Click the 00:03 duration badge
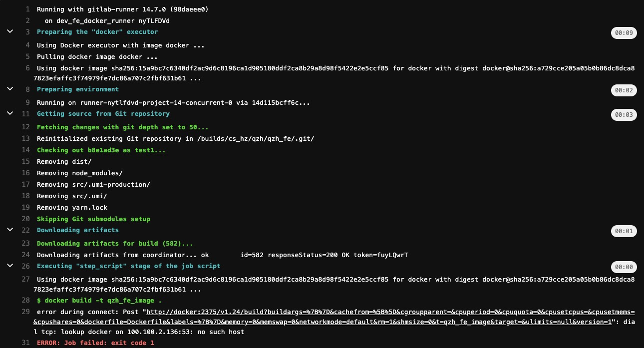This screenshot has width=644, height=348. pos(624,115)
